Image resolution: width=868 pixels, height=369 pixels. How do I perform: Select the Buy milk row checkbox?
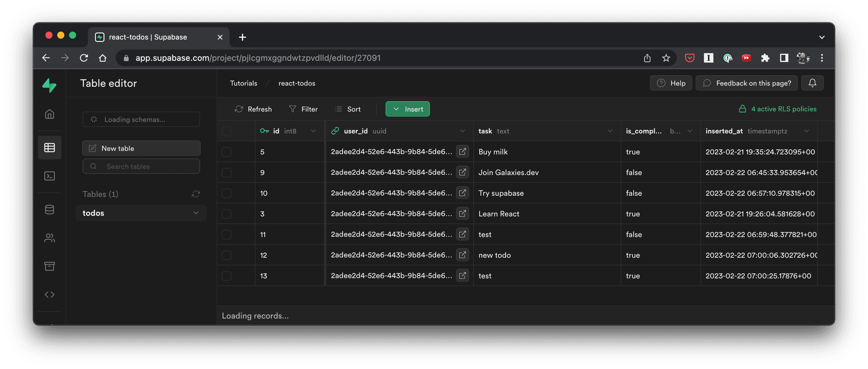pos(226,152)
